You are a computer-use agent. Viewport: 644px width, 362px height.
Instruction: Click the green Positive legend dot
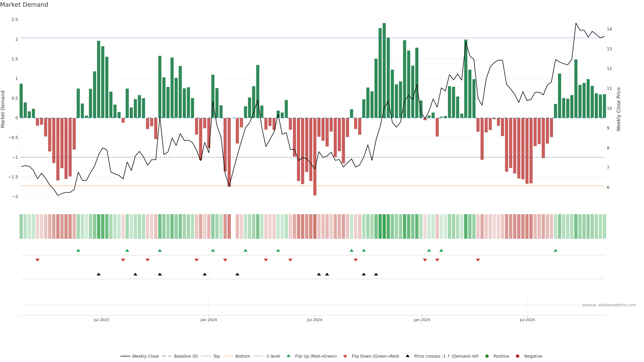pos(487,356)
